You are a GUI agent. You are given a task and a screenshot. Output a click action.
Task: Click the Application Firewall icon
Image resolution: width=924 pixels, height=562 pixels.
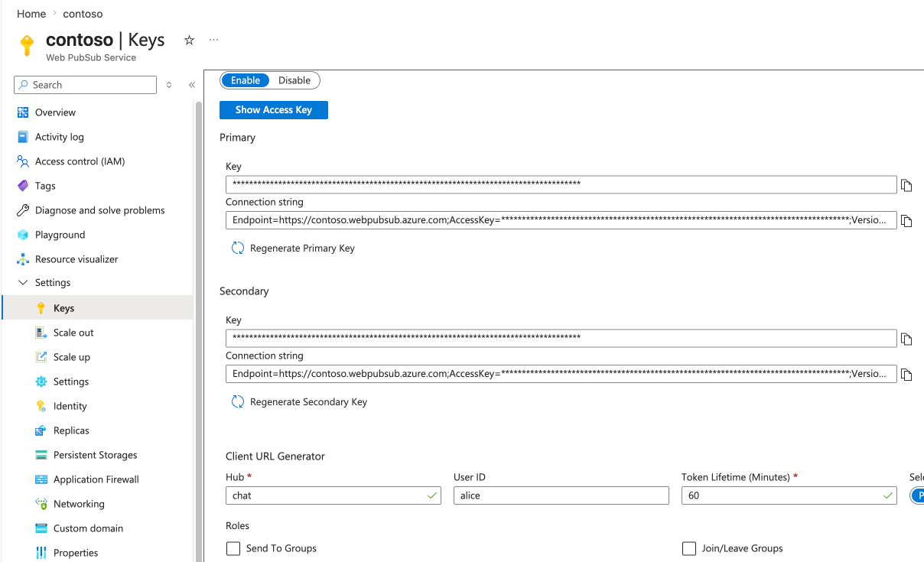coord(41,479)
